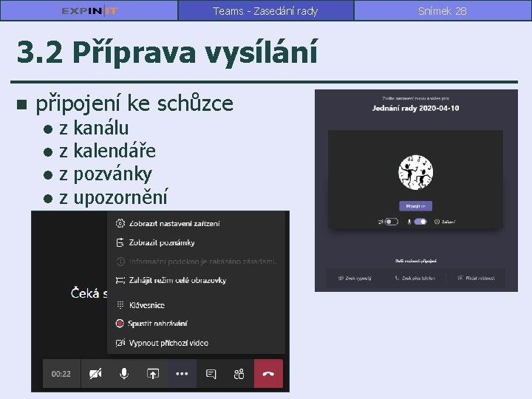
Task: Click devices gear icon on pre-join screen
Action: tap(437, 222)
